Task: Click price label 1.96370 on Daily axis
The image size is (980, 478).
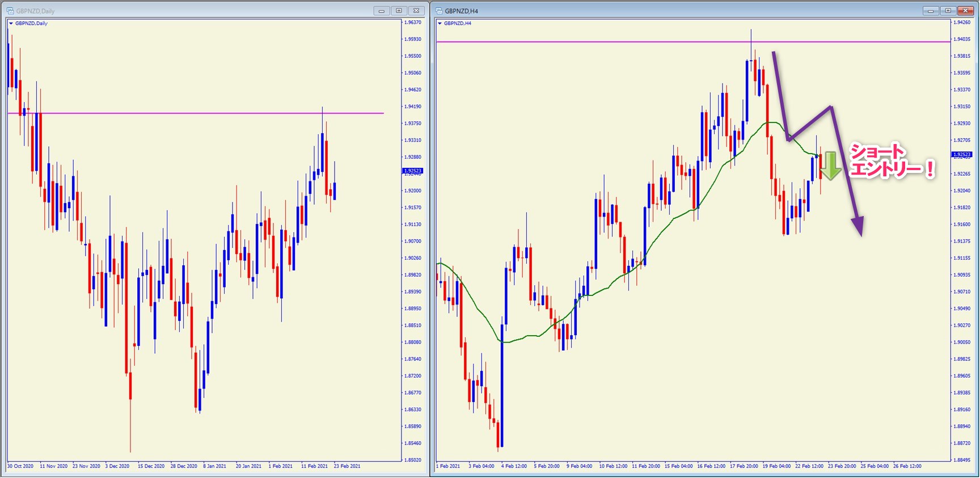Action: click(x=413, y=23)
